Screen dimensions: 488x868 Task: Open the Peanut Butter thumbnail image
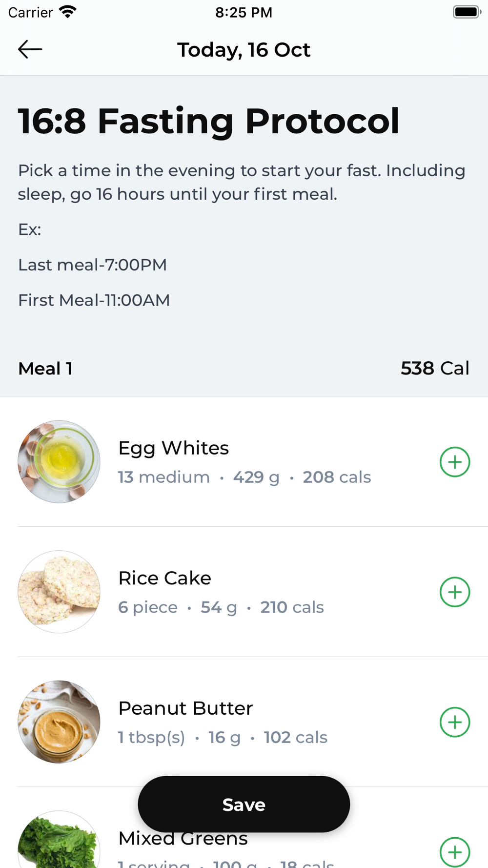pos(59,722)
